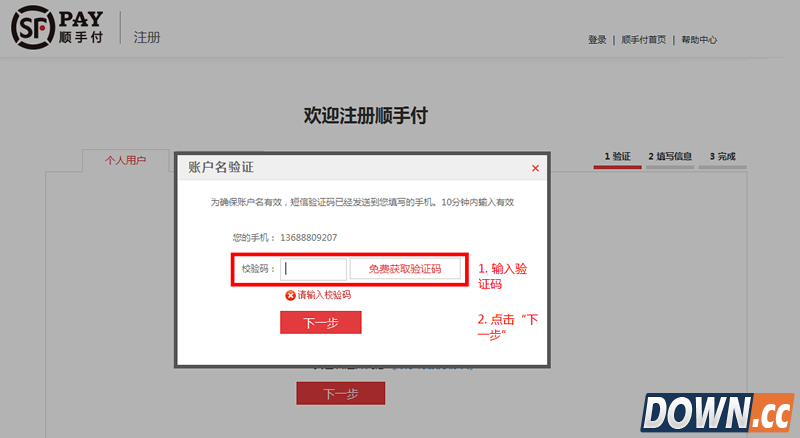Click the phone number 13688809207
The image size is (800, 438).
309,237
